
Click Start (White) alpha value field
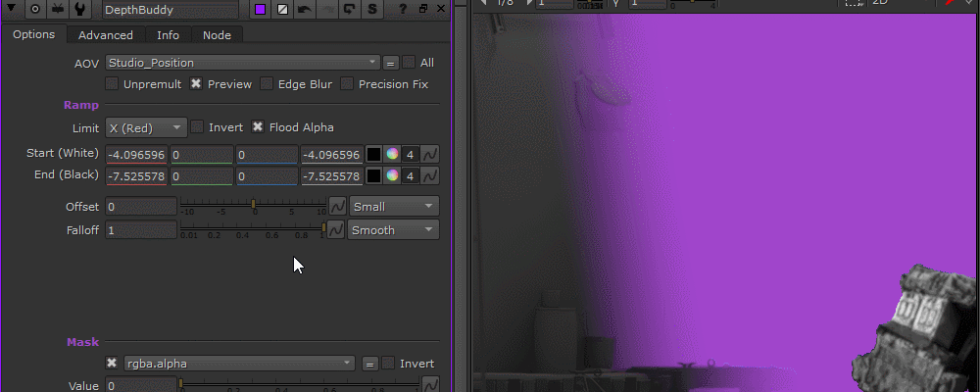tap(331, 155)
